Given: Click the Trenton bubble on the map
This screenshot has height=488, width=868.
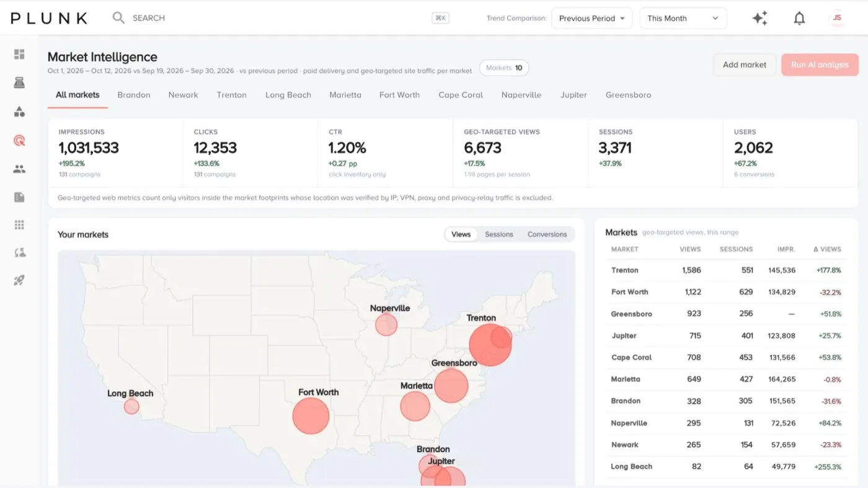Looking at the screenshot, I should click(x=490, y=345).
